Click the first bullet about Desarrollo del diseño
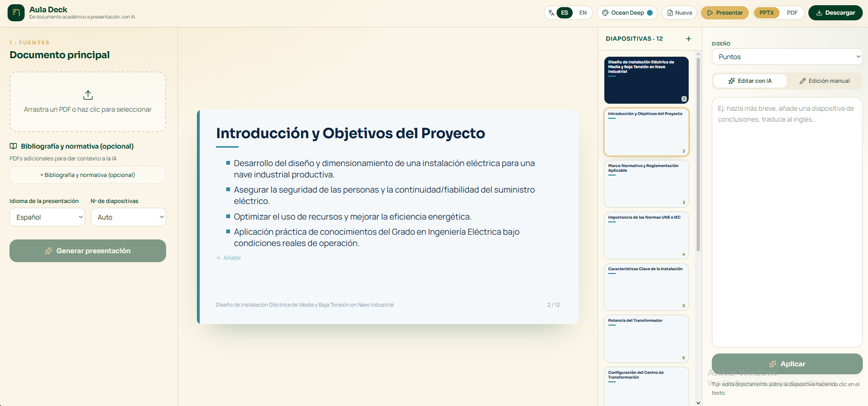The width and height of the screenshot is (868, 406). 384,169
